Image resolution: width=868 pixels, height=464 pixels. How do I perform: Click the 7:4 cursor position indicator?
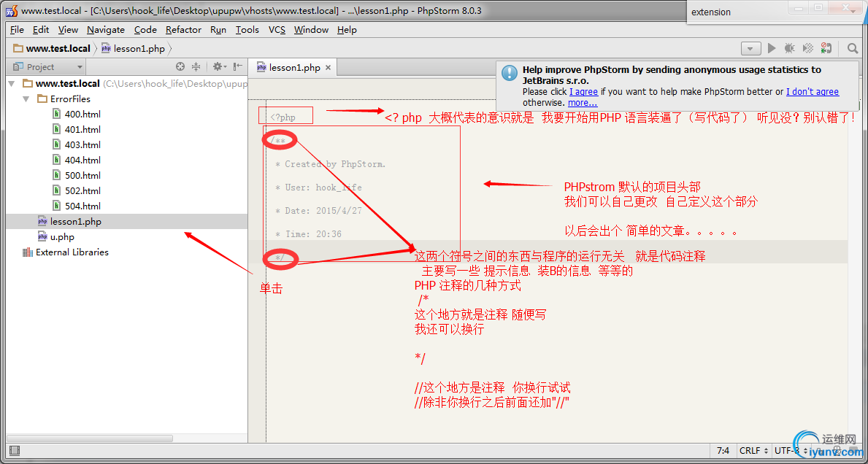pos(723,451)
